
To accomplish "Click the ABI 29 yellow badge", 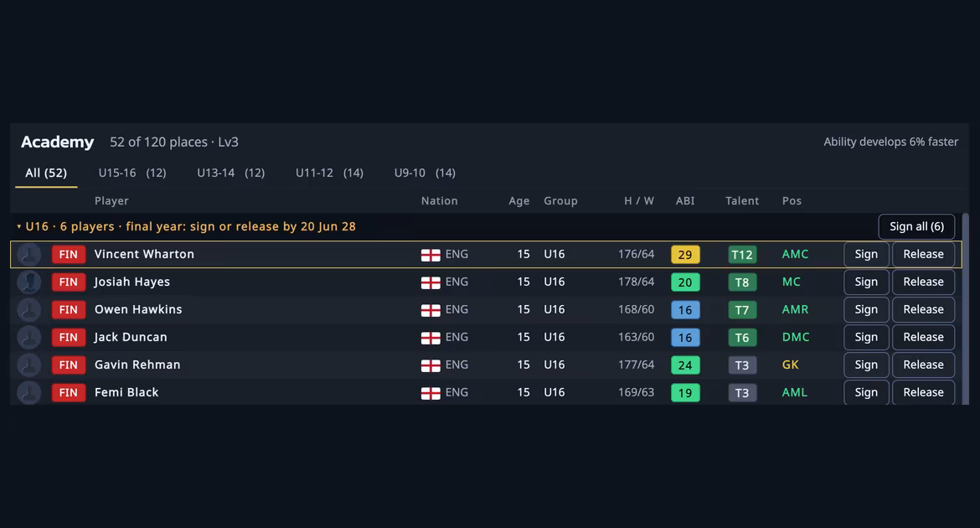I will (685, 255).
